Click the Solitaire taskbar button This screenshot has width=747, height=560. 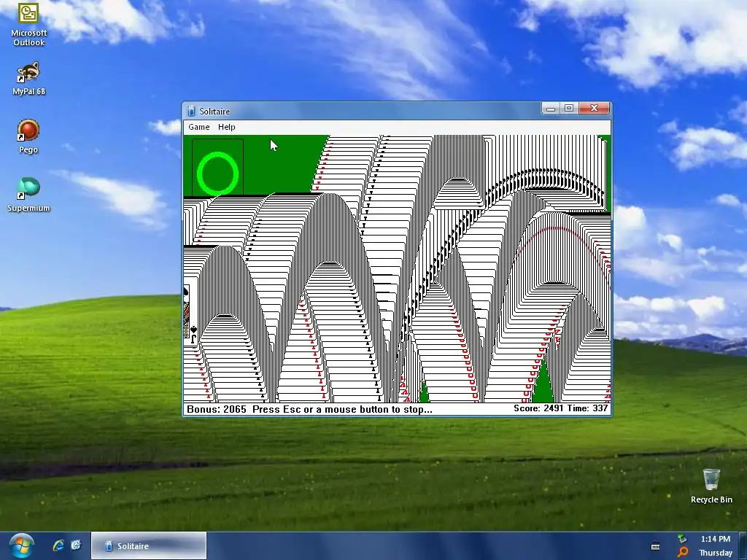149,545
